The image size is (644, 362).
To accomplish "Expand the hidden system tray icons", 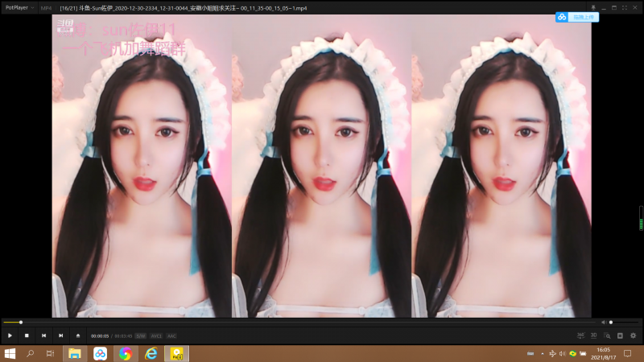I will click(x=542, y=353).
